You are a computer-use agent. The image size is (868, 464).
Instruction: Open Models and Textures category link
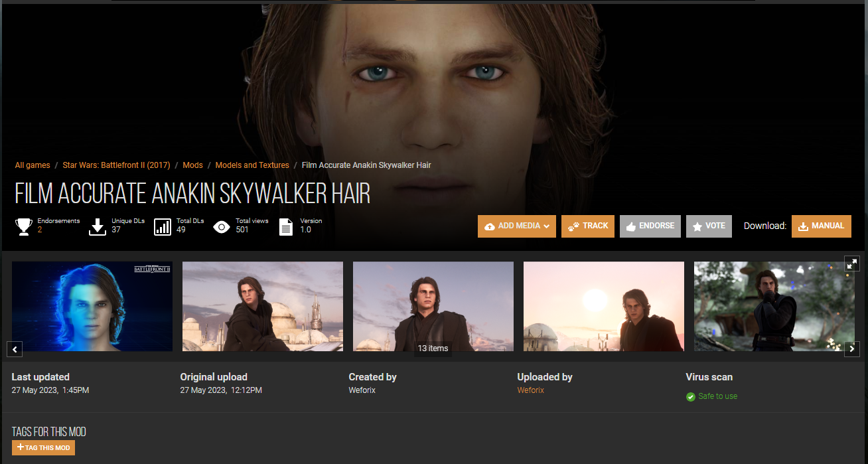252,165
